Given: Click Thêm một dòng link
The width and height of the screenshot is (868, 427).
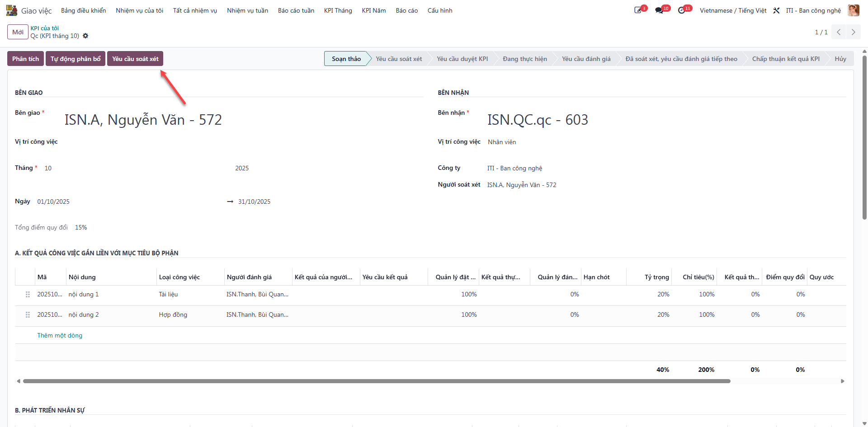Looking at the screenshot, I should point(60,335).
